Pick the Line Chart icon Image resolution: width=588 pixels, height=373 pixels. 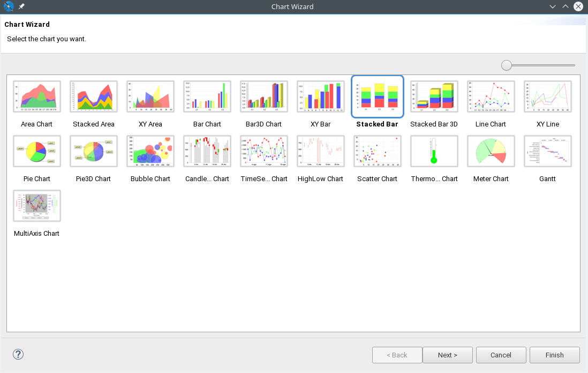click(491, 96)
